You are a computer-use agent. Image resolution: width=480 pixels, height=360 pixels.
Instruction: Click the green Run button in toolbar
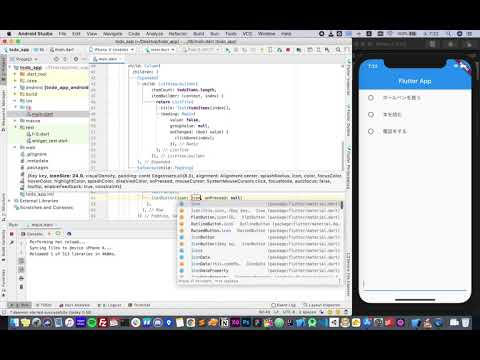click(x=228, y=50)
